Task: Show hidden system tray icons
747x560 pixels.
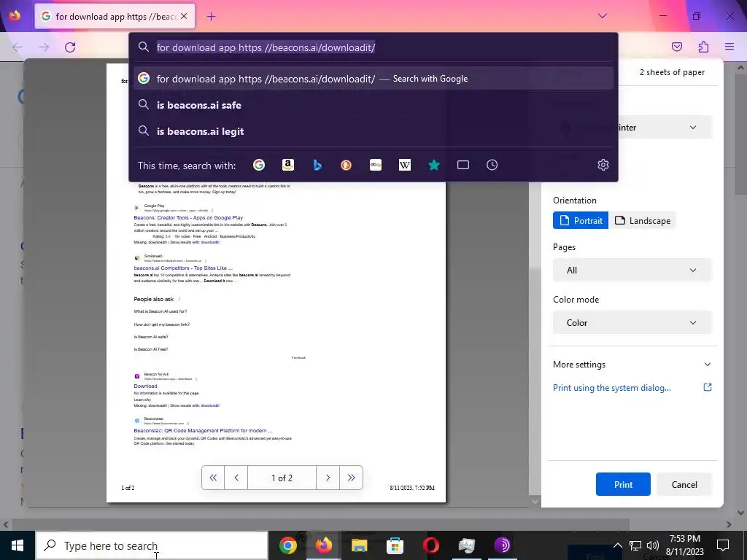Action: click(x=617, y=545)
